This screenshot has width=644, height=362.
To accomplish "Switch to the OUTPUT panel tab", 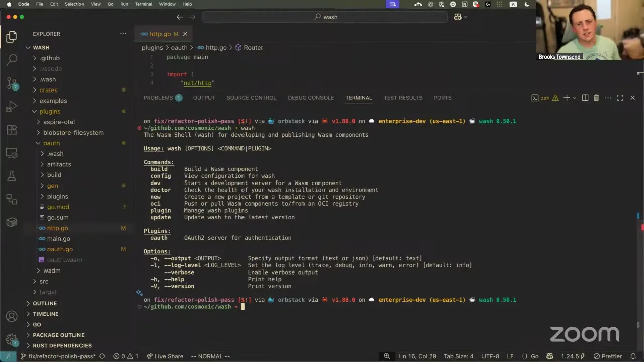I will [204, 98].
